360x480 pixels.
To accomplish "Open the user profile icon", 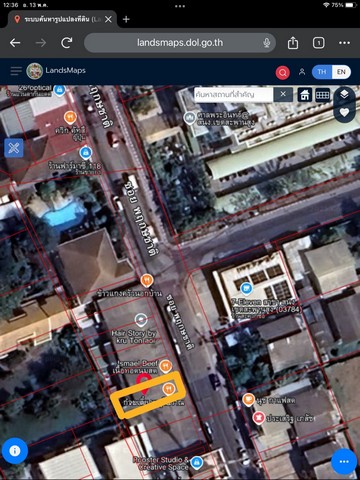I will click(x=302, y=72).
